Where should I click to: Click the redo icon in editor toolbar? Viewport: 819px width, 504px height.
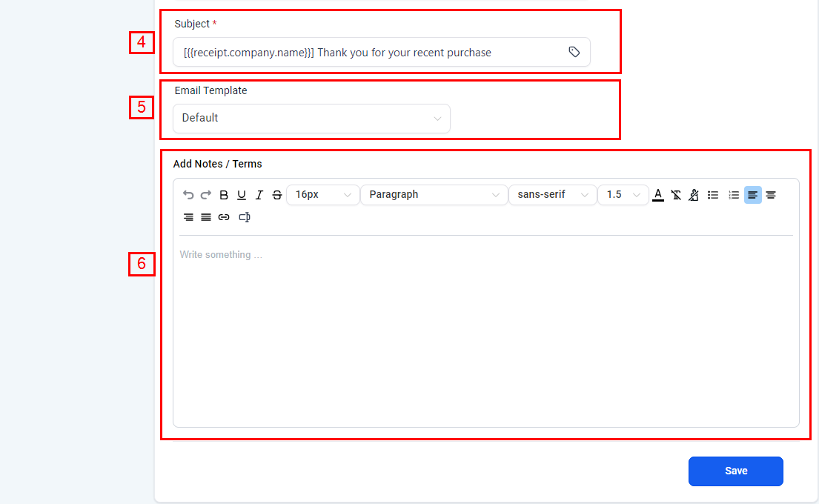click(206, 195)
